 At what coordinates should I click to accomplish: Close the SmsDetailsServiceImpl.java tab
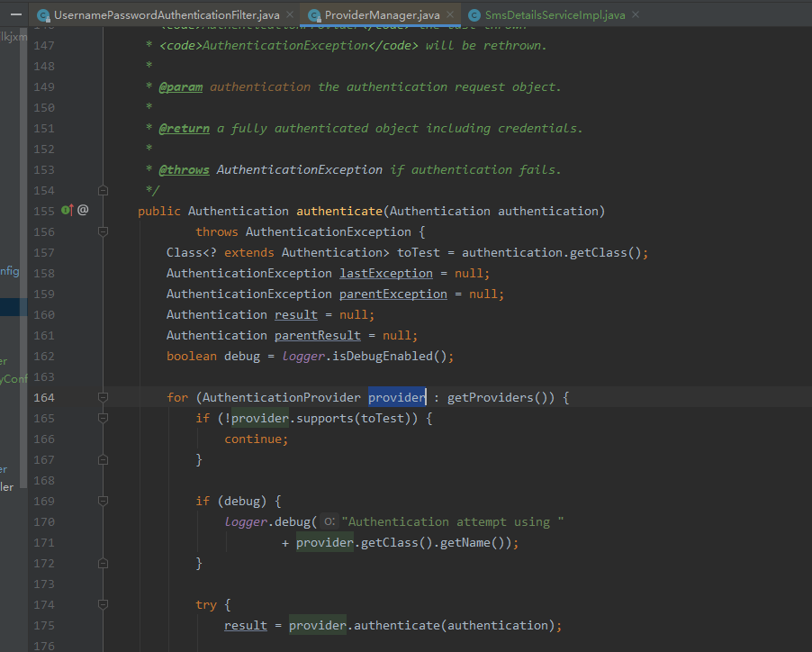click(x=635, y=15)
